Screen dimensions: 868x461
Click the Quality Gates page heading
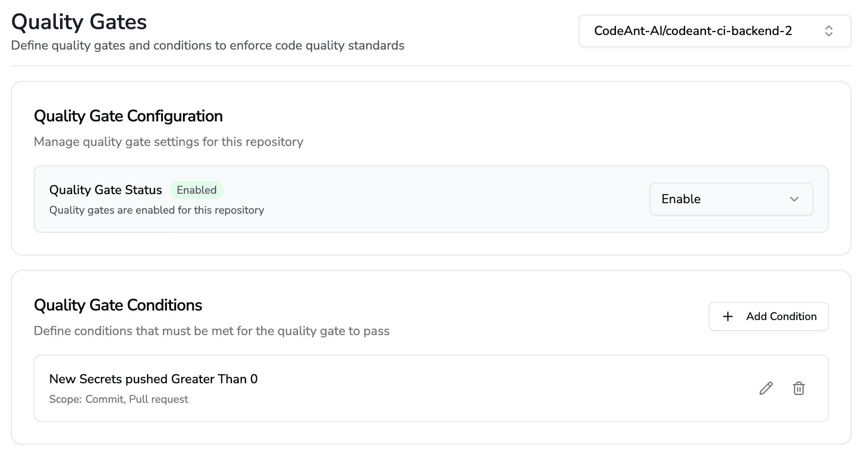pos(79,21)
